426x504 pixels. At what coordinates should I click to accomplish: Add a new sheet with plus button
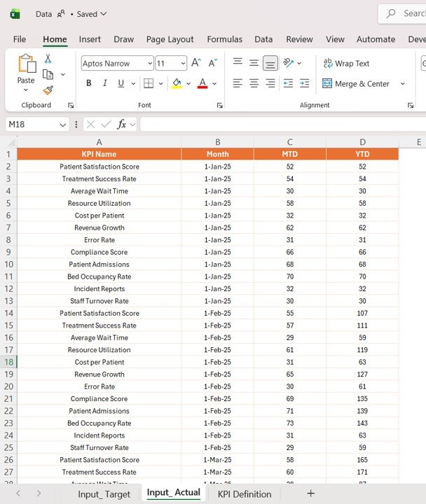pyautogui.click(x=311, y=493)
